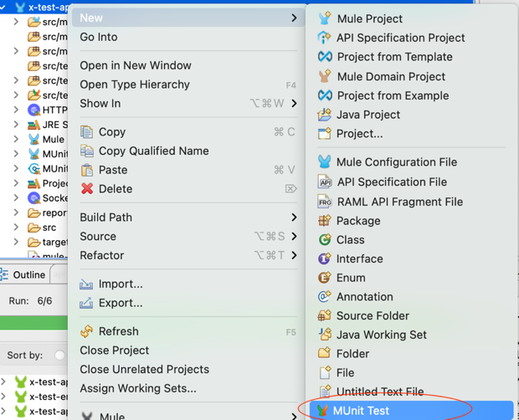Select the reports folder tree item

(48, 213)
